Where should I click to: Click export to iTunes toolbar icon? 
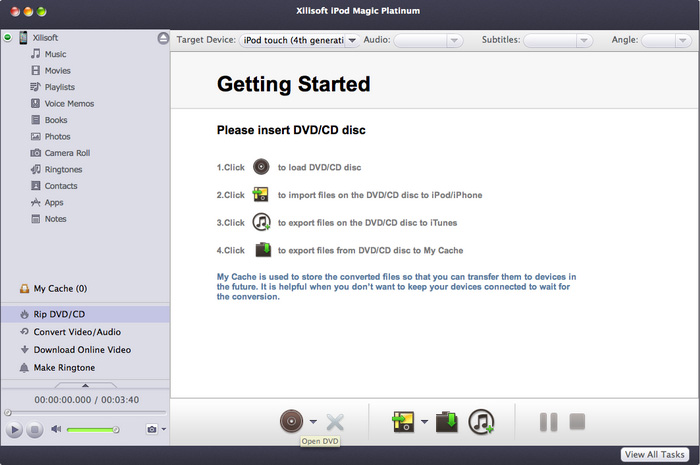click(x=481, y=422)
